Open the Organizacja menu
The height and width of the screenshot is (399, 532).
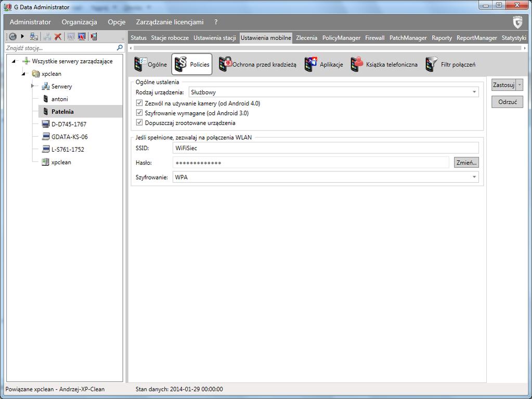[80, 22]
